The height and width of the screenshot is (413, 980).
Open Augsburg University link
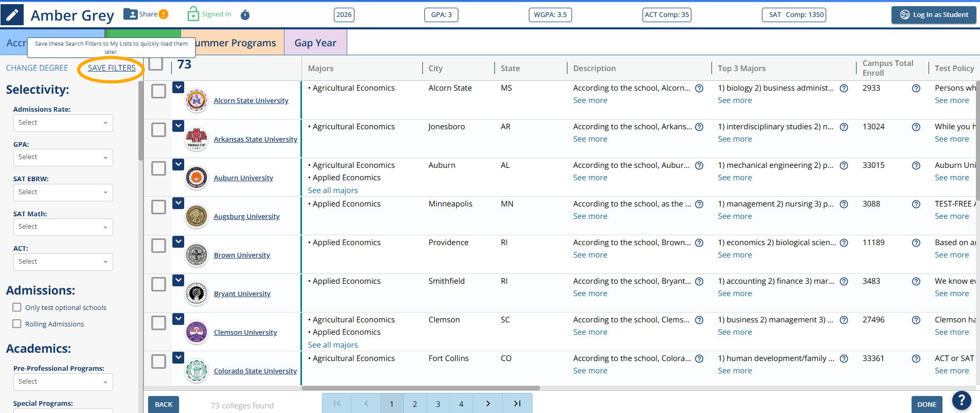(246, 217)
